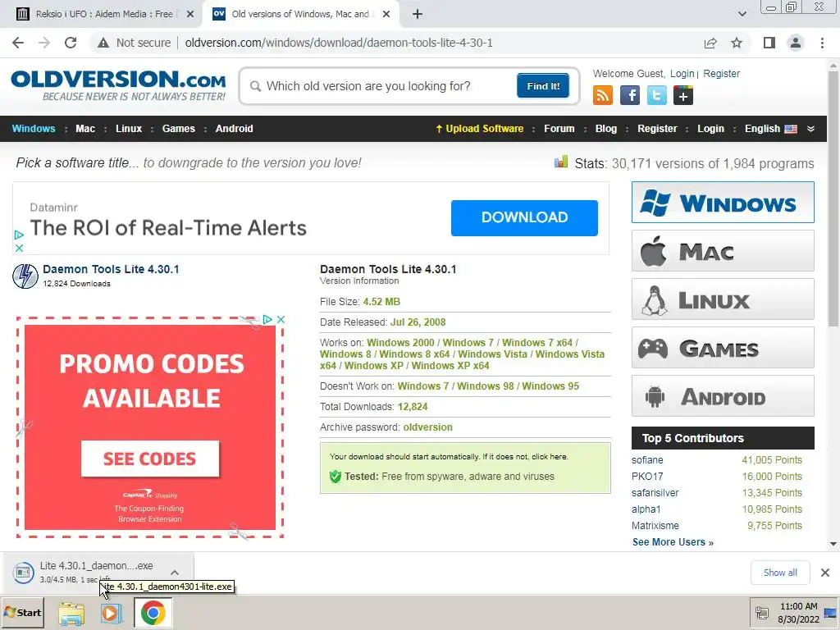840x630 pixels.
Task: Open the large Mac category banner
Action: pyautogui.click(x=723, y=251)
